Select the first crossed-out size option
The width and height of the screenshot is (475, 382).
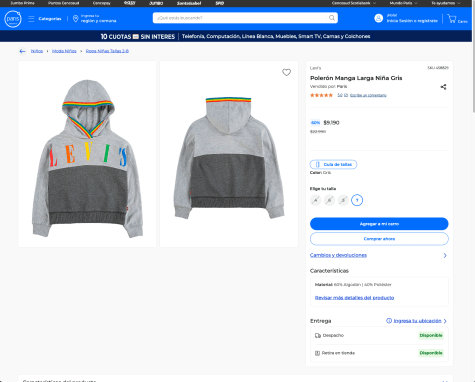(315, 200)
